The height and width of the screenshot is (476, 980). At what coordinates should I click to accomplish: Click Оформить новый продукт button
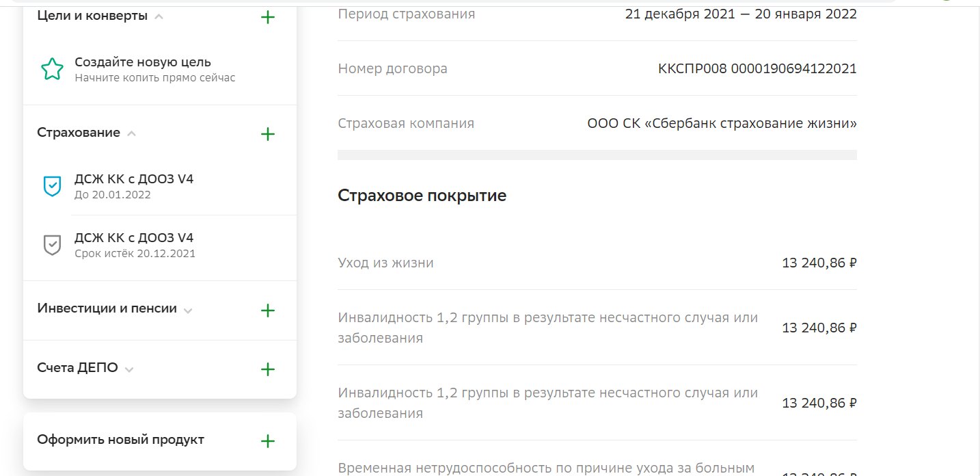click(120, 440)
